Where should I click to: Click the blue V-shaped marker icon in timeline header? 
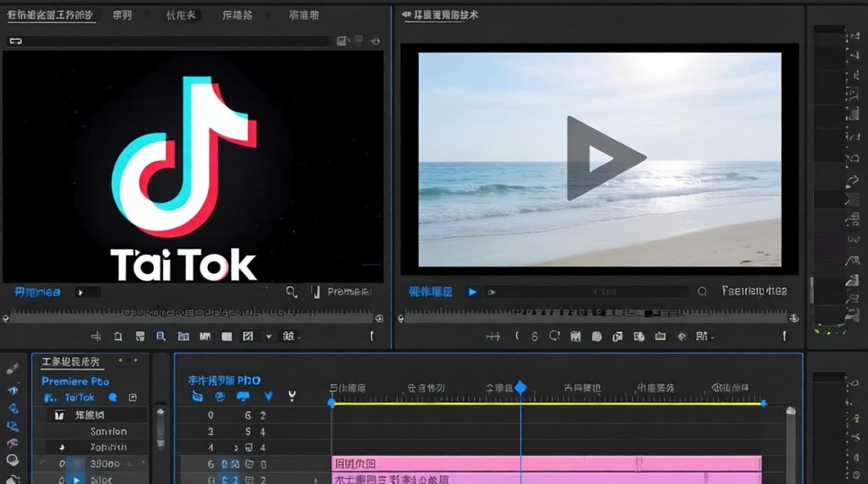[x=269, y=396]
